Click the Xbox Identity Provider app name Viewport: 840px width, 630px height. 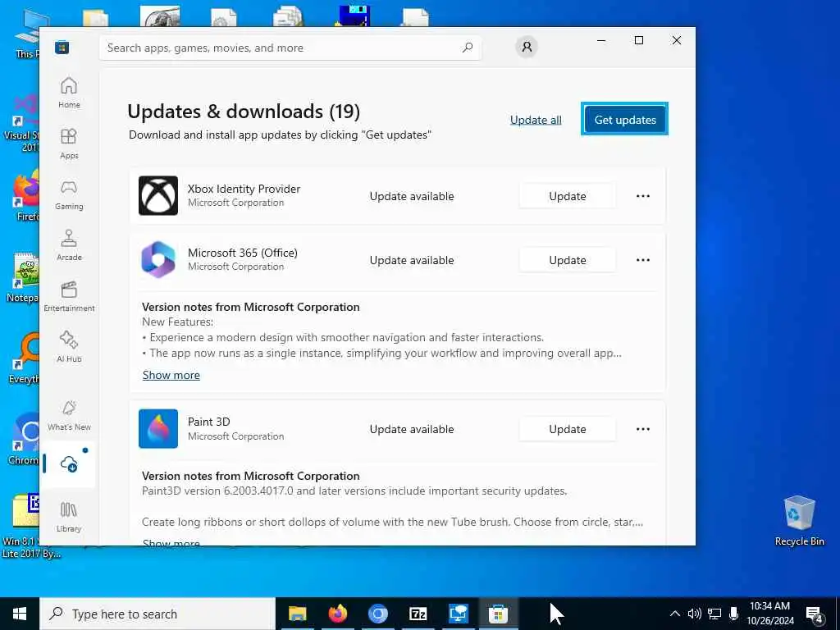(244, 189)
